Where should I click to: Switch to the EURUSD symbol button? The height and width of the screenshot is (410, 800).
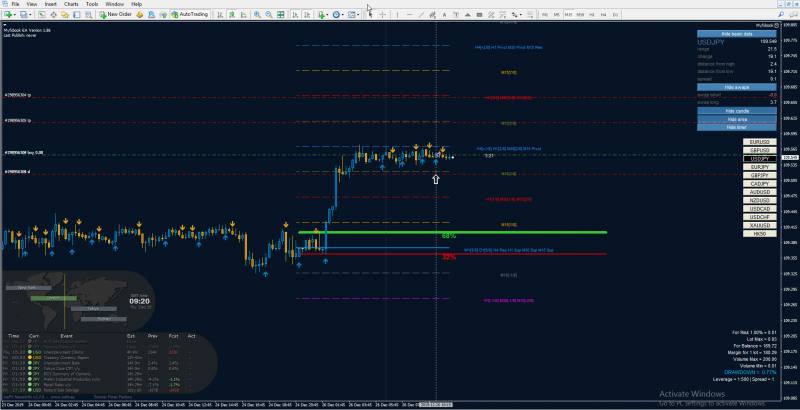pos(760,142)
